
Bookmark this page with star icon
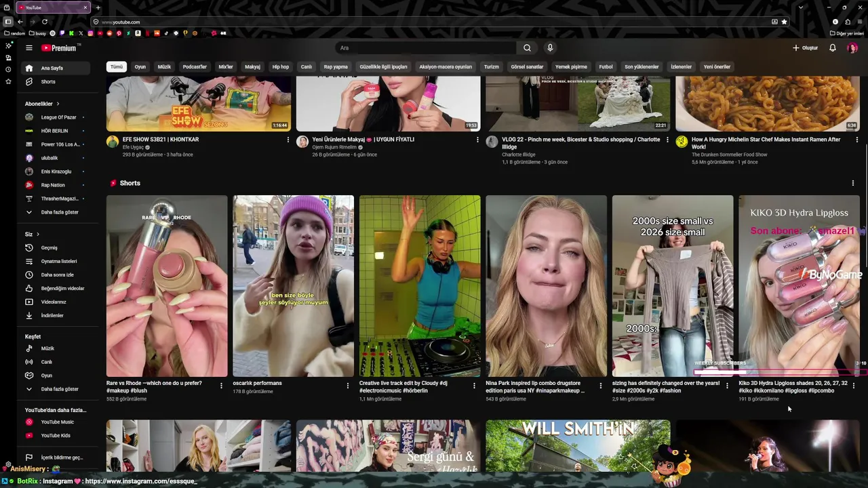[785, 22]
